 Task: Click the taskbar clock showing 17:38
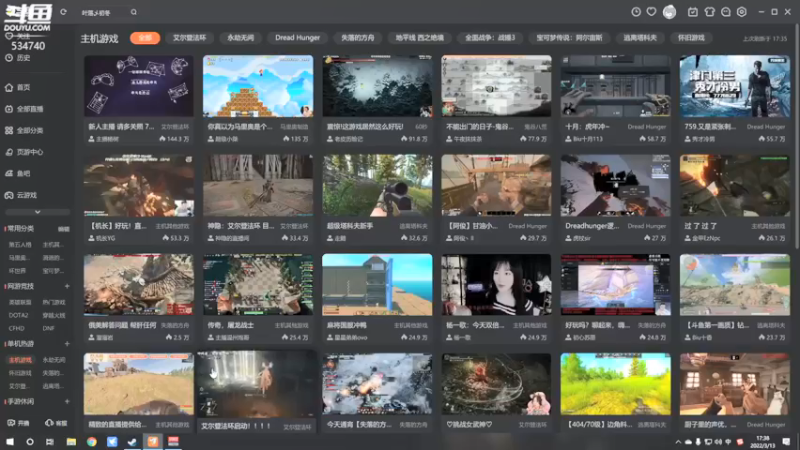(763, 442)
